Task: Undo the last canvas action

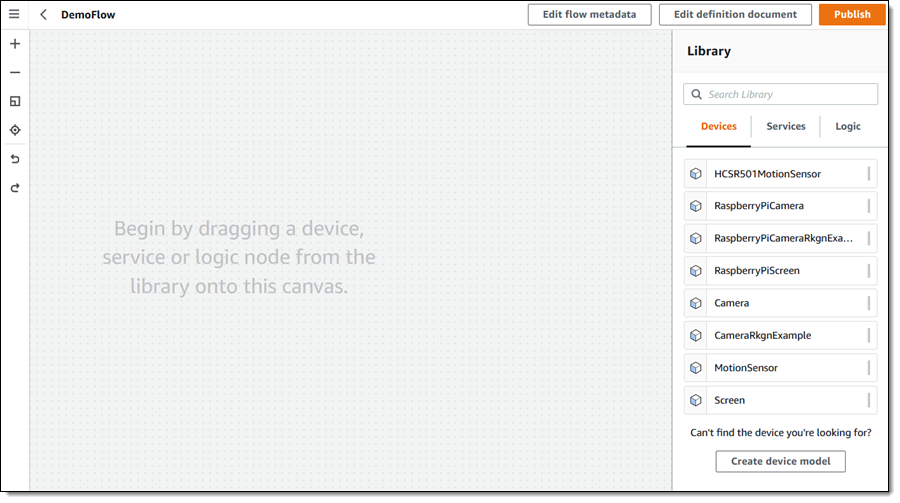Action: point(15,159)
